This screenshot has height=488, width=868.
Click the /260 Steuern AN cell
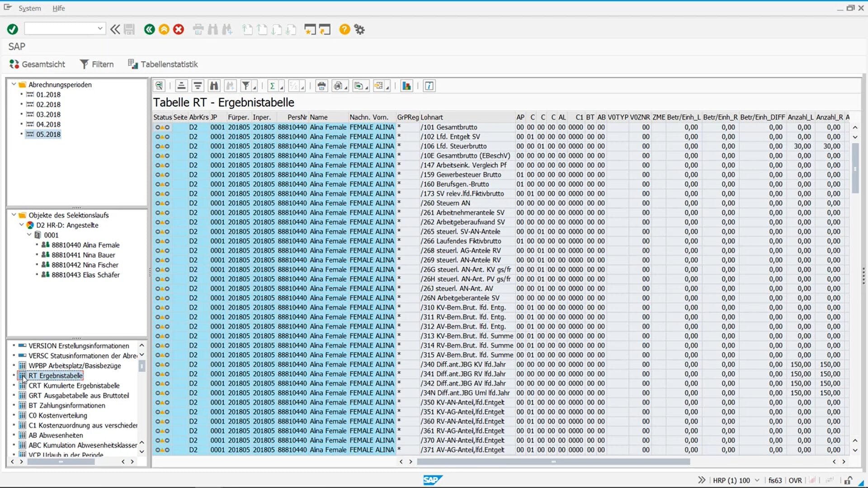(x=467, y=203)
